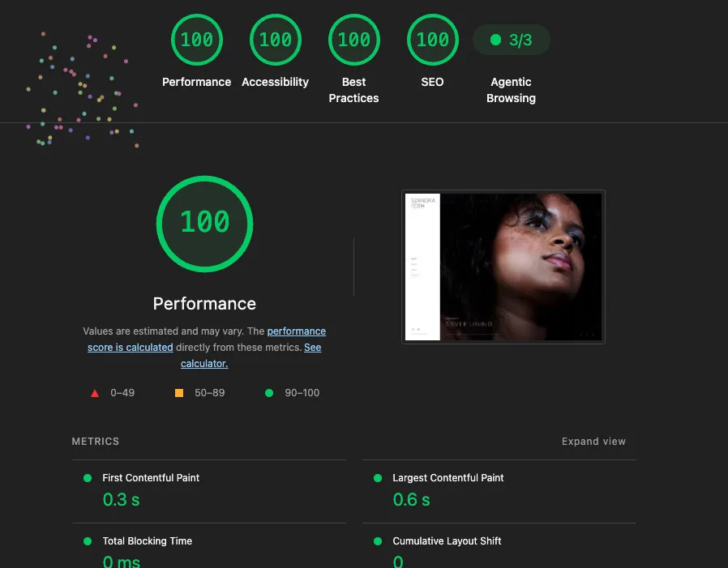This screenshot has width=728, height=568.
Task: Click the 0.6 s value
Action: pos(411,500)
